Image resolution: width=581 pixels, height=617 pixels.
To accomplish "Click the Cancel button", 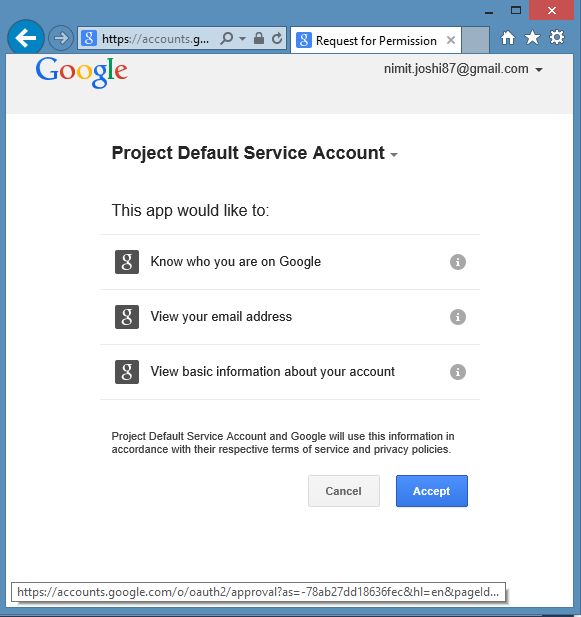I will tap(344, 491).
